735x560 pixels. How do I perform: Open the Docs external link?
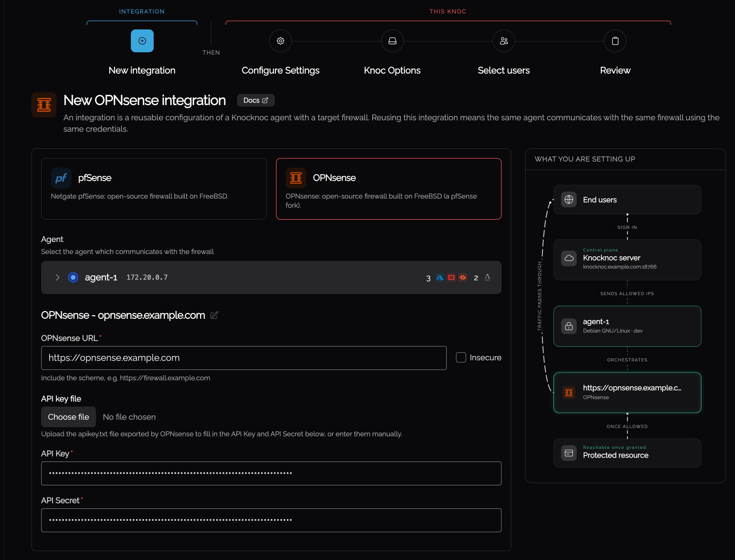point(256,100)
